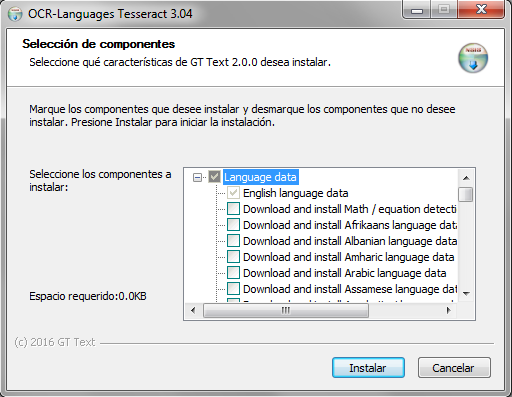This screenshot has width=512, height=397.
Task: Enable the Amharic language data checkbox
Action: (x=233, y=257)
